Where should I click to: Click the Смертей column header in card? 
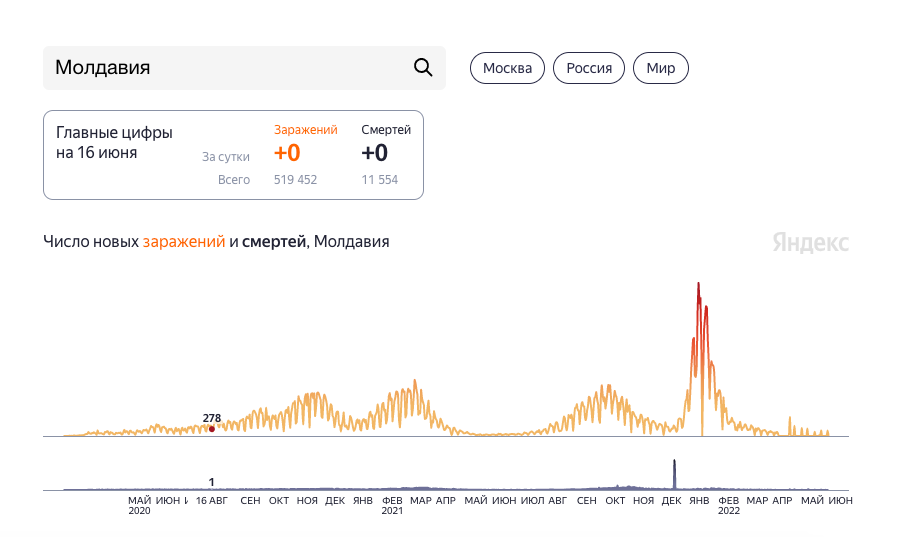[386, 130]
